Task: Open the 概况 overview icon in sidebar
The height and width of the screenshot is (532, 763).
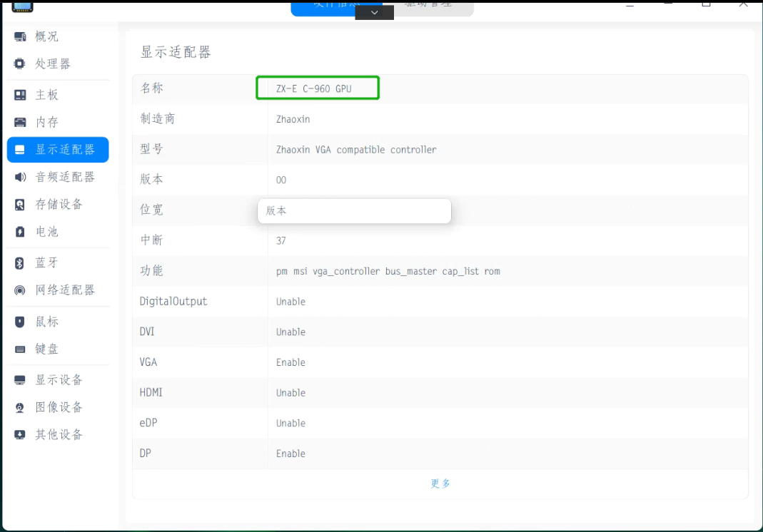Action: tap(20, 36)
